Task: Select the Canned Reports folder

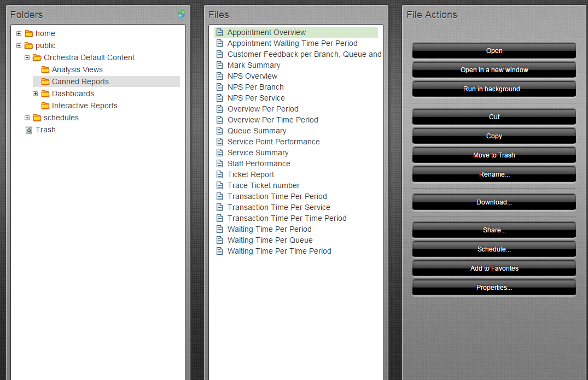Action: point(80,81)
